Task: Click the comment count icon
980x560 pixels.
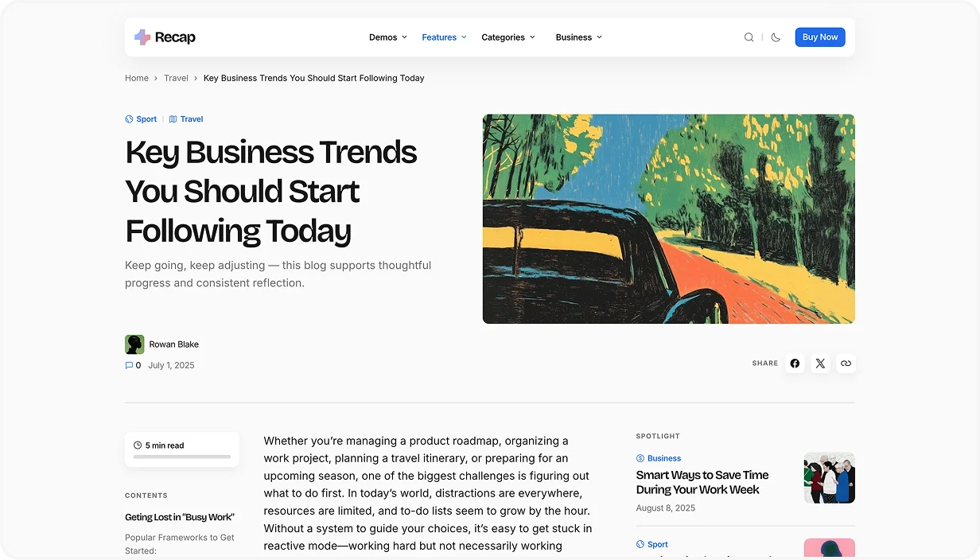Action: 129,366
